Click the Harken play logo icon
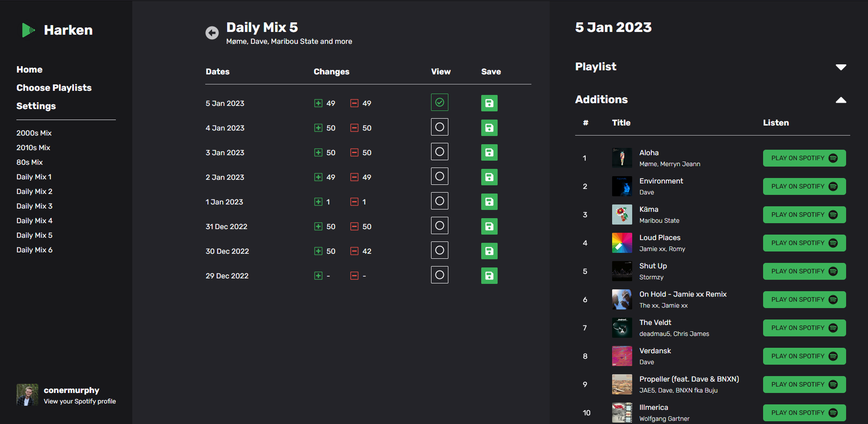This screenshot has height=424, width=868. pos(28,30)
